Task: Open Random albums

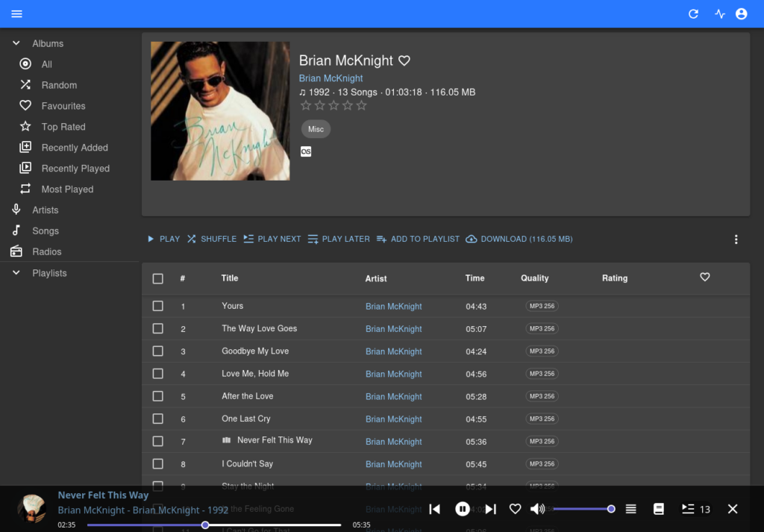Action: 59,85
